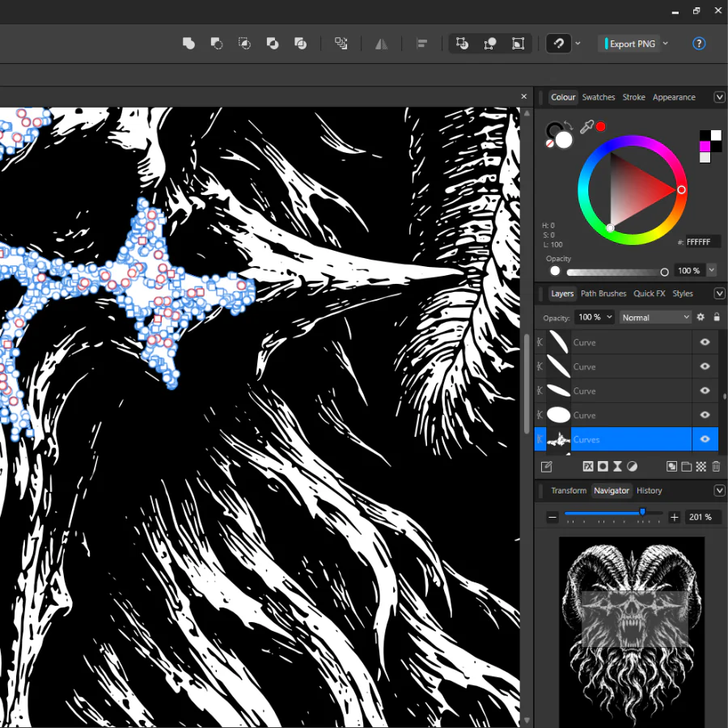Set colour to none with red-slash icon
Screen dimensions: 728x728
pos(550,143)
